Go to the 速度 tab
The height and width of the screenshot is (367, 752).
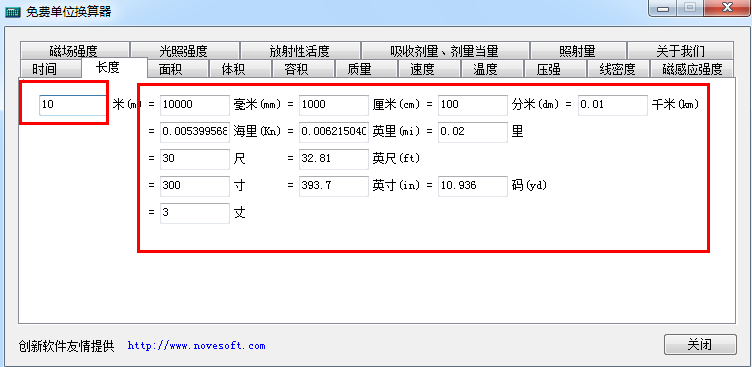[x=429, y=69]
